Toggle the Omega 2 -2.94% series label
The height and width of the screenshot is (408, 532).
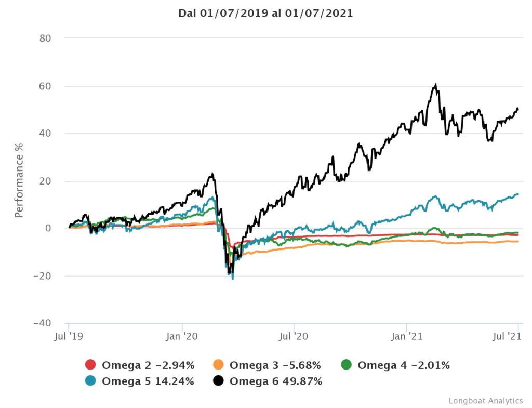pyautogui.click(x=148, y=365)
